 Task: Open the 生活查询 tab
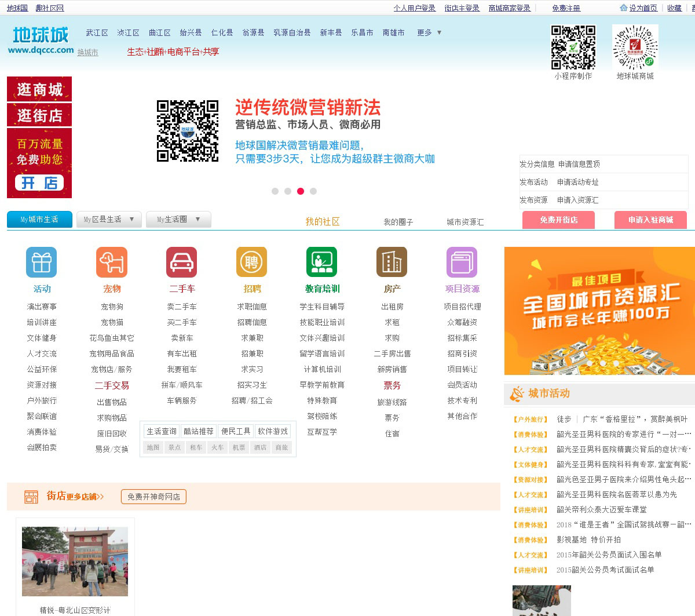162,431
